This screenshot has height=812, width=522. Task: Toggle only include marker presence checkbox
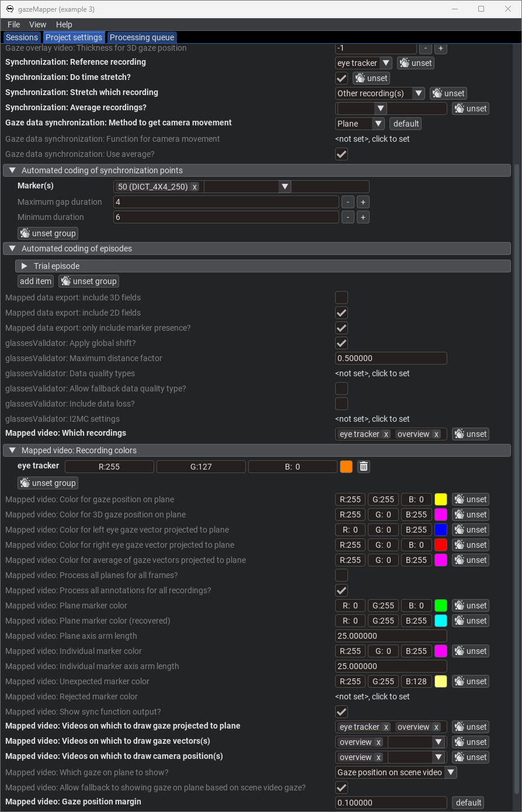click(x=342, y=328)
